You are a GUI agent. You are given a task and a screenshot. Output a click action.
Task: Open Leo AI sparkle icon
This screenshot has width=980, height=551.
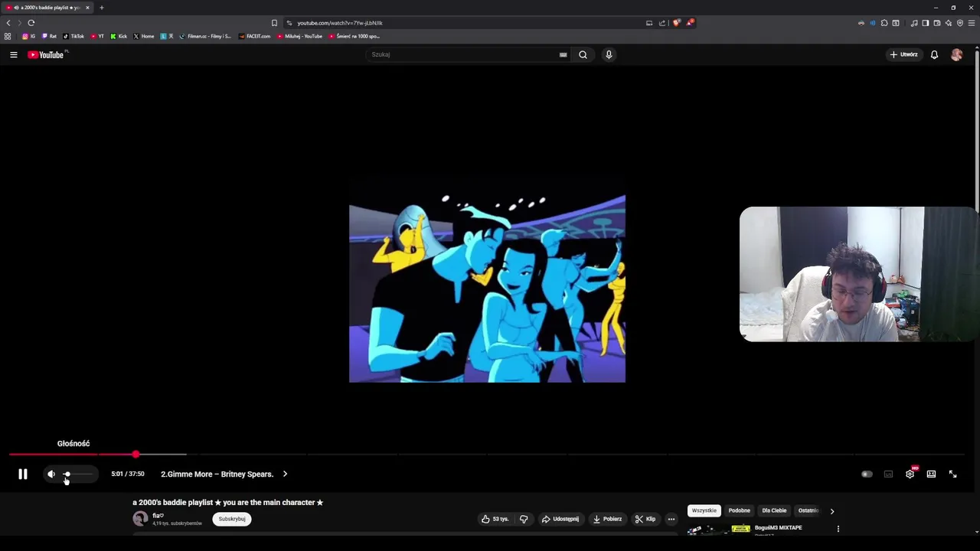click(x=949, y=23)
